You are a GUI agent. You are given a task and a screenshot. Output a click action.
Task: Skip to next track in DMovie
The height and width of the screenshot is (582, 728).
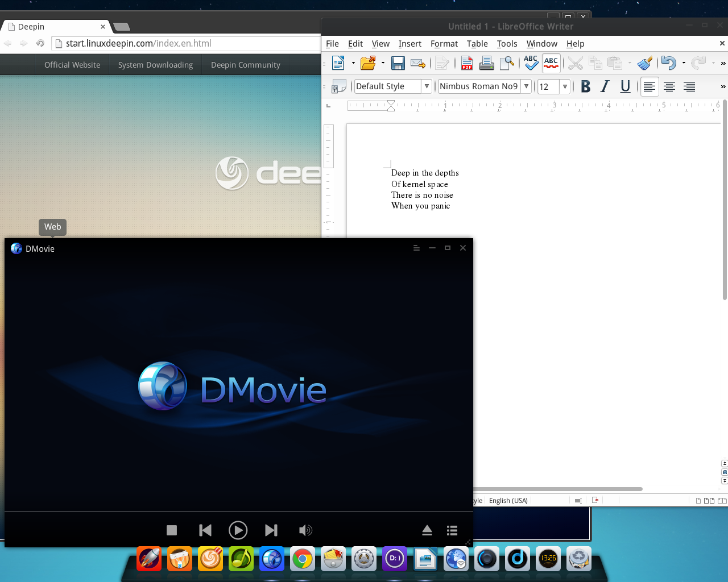pos(271,530)
